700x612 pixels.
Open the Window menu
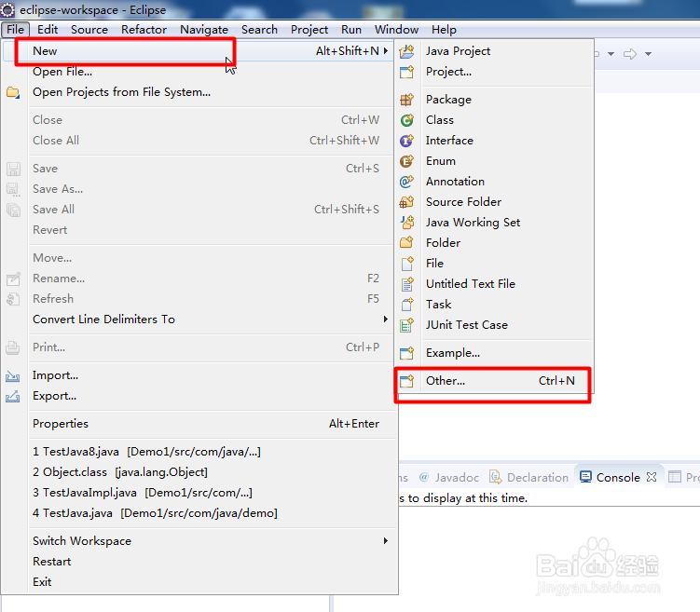pos(396,30)
